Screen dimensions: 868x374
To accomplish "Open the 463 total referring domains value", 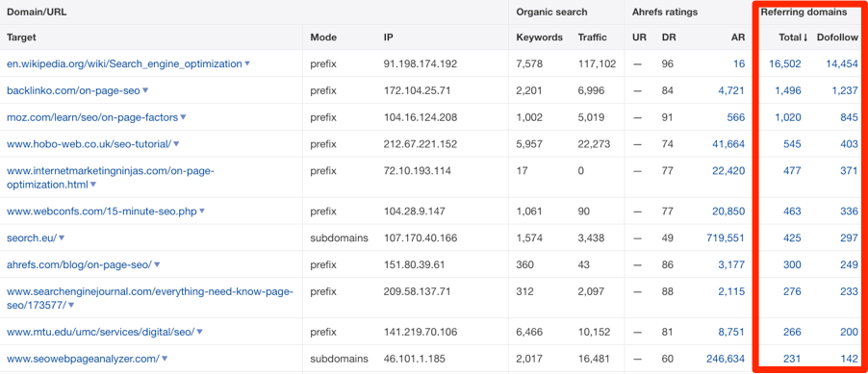I will coord(792,211).
